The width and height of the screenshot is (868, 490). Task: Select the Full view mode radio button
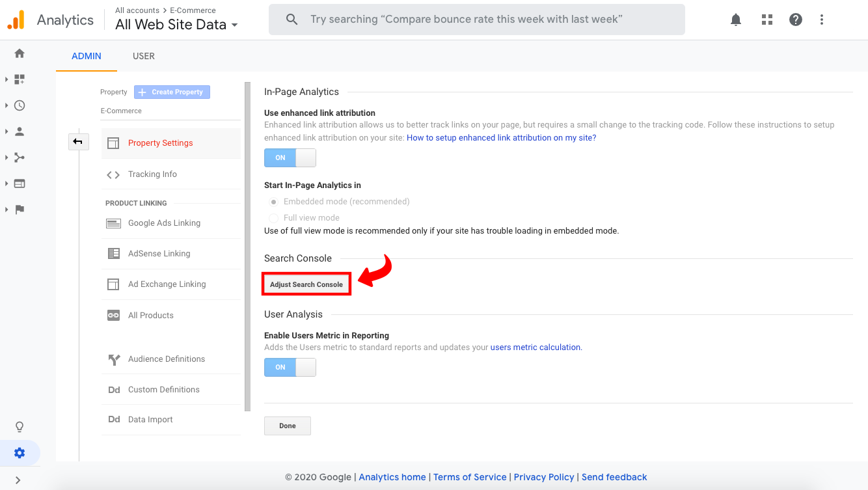coord(273,217)
